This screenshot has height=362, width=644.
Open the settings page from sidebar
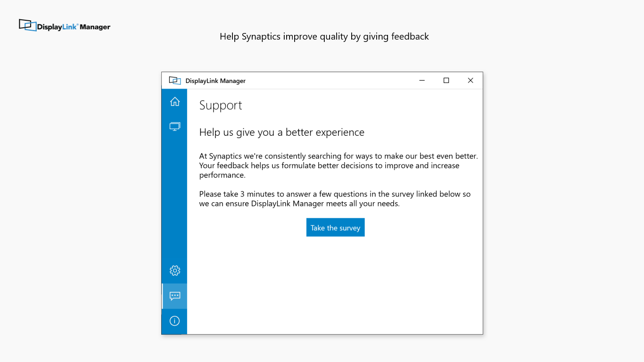point(174,271)
